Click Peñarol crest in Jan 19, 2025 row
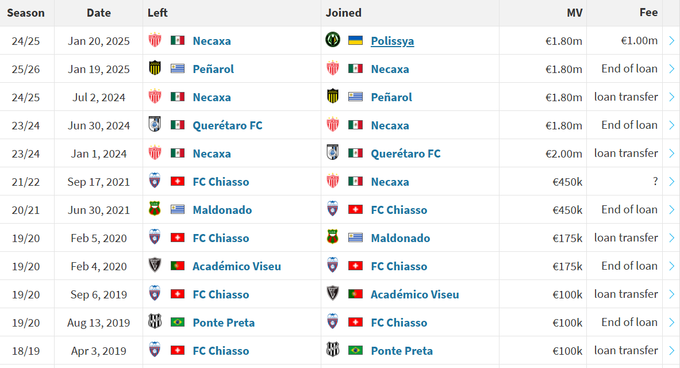The width and height of the screenshot is (680, 368). 155,68
